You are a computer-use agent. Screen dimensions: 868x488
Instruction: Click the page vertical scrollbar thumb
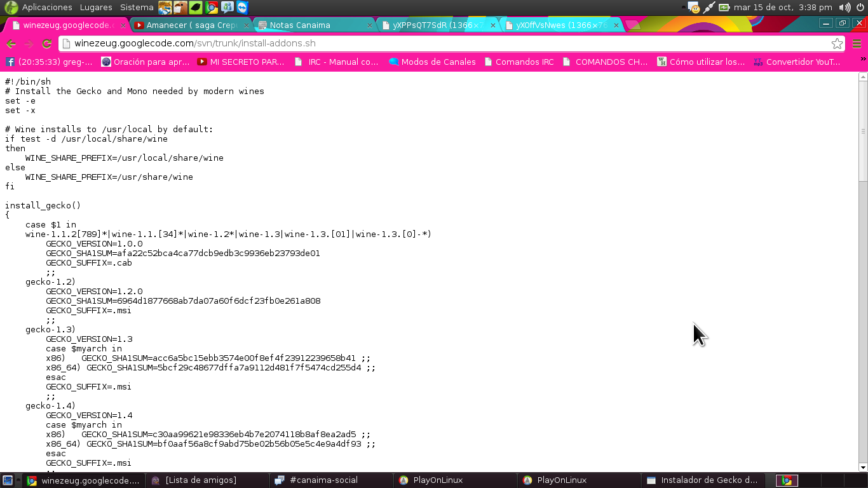click(863, 130)
